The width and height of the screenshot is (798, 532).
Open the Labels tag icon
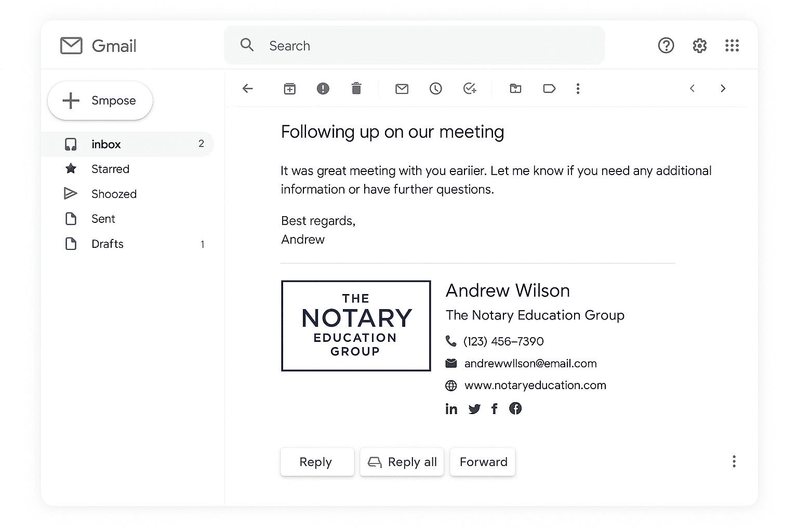pyautogui.click(x=549, y=89)
